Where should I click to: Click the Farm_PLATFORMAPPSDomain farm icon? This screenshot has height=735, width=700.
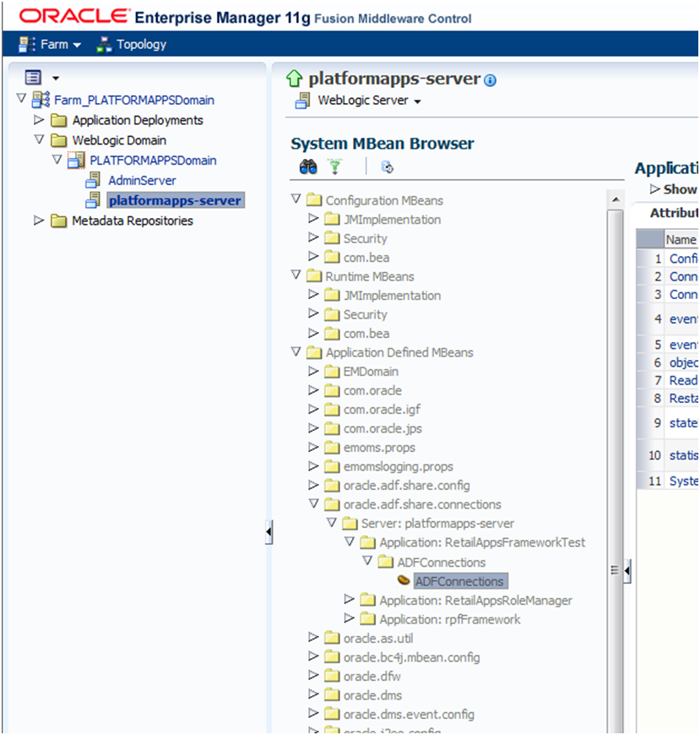[x=41, y=100]
